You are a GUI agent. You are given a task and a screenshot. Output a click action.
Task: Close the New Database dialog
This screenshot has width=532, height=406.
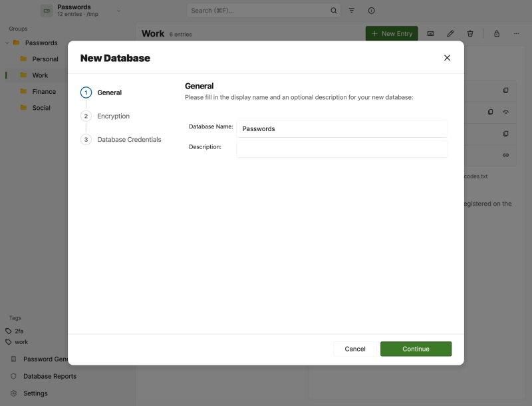(447, 58)
